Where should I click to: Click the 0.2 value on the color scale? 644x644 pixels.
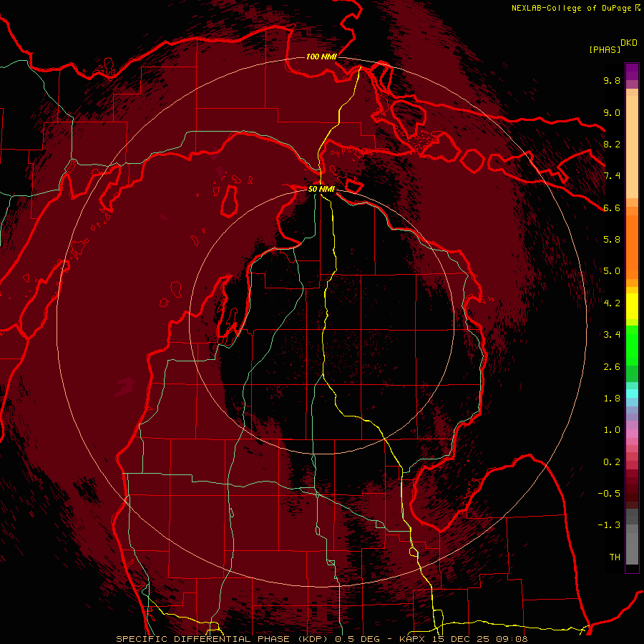pyautogui.click(x=612, y=462)
